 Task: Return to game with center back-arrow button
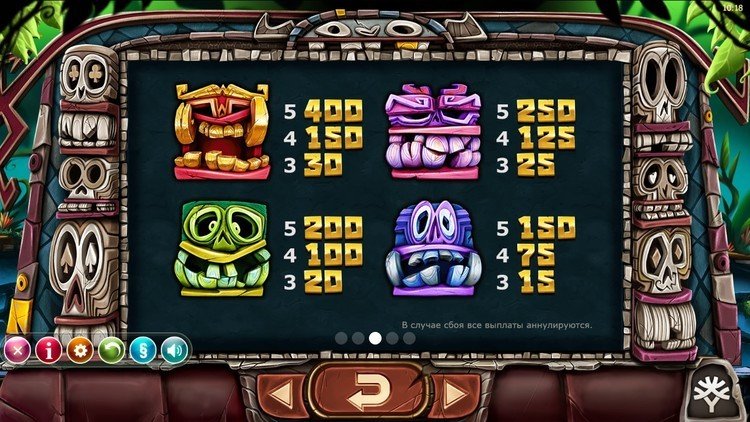(x=368, y=391)
